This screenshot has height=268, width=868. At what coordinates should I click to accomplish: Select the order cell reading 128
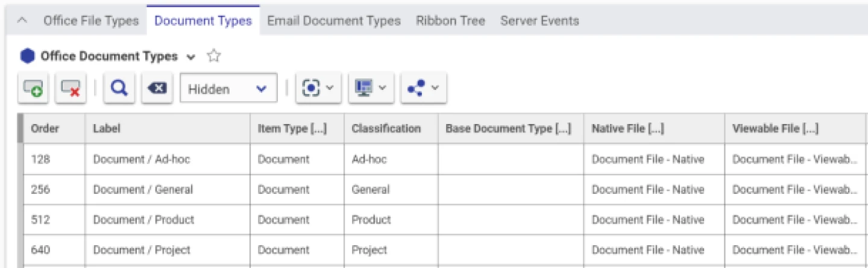tap(54, 160)
